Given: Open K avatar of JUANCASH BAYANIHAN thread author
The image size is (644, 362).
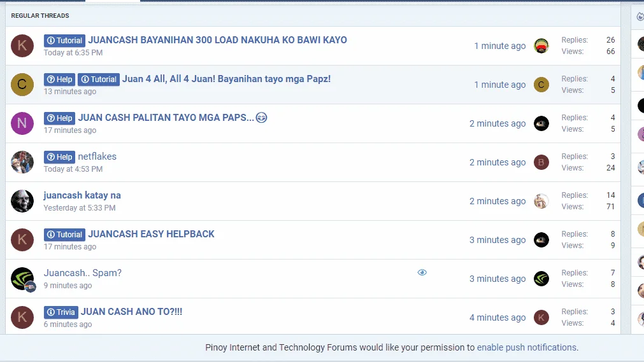Looking at the screenshot, I should click(x=22, y=46).
